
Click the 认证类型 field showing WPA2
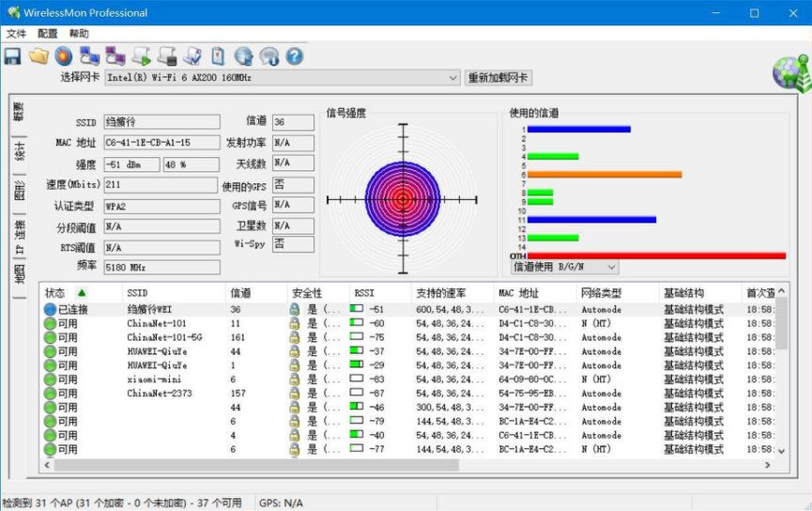pyautogui.click(x=161, y=207)
